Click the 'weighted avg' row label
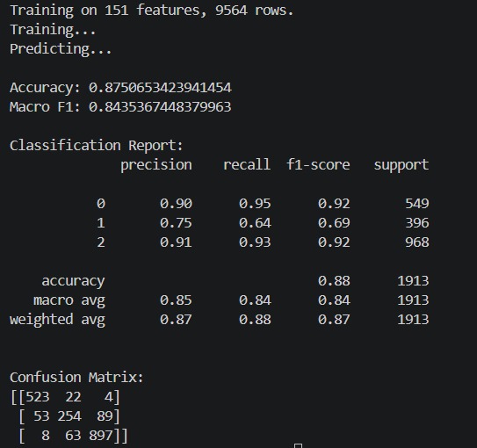 click(57, 320)
